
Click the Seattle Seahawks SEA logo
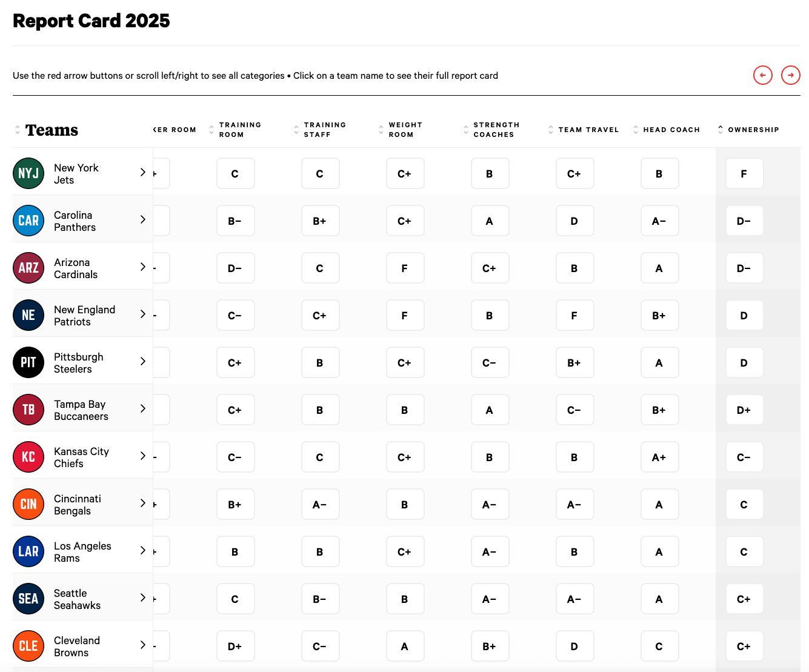click(x=28, y=599)
